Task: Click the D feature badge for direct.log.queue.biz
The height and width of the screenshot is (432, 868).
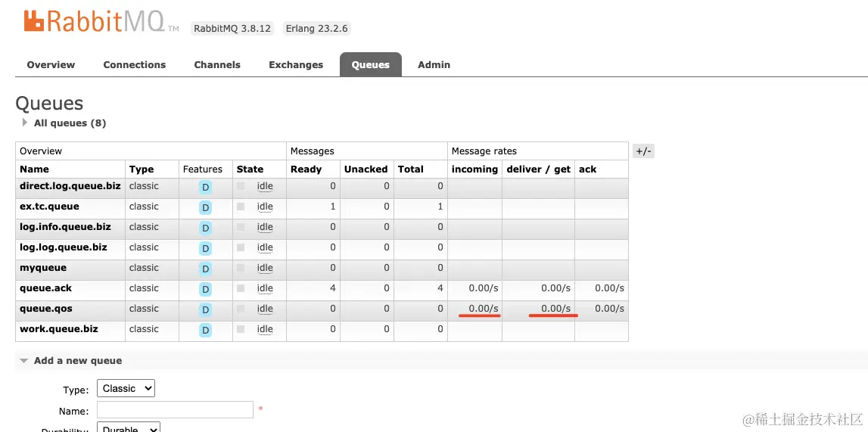Action: (205, 187)
